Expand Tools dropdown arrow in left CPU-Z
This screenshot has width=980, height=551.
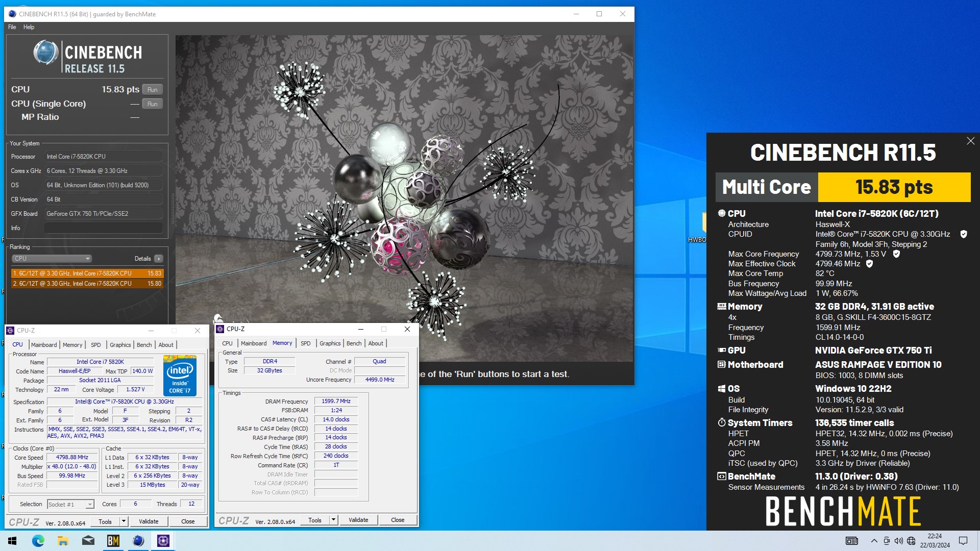(x=124, y=521)
